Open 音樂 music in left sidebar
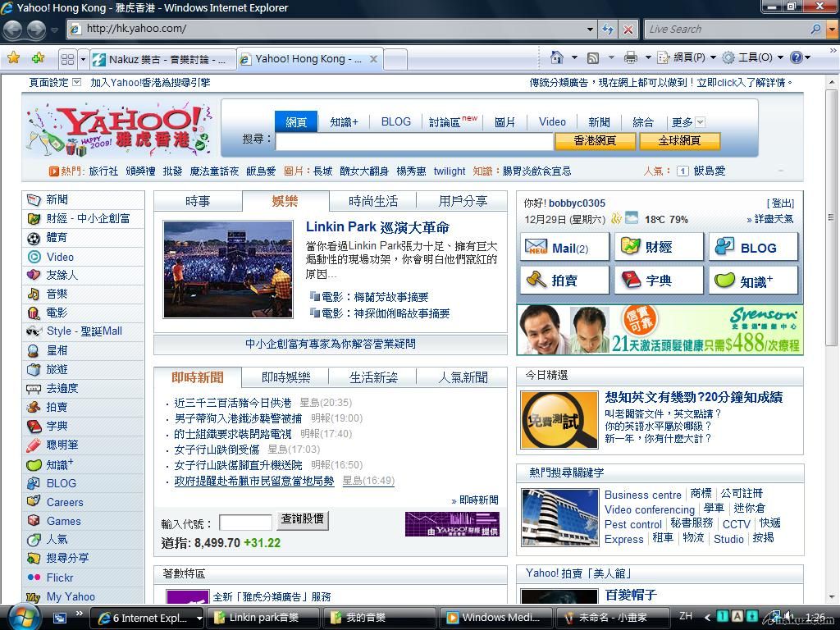The image size is (840, 630). click(57, 294)
